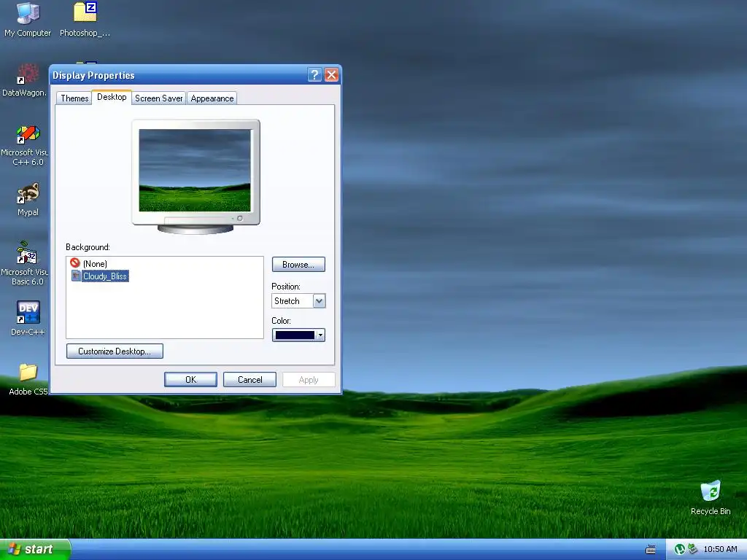Switch to the Screen Saver tab

(158, 98)
